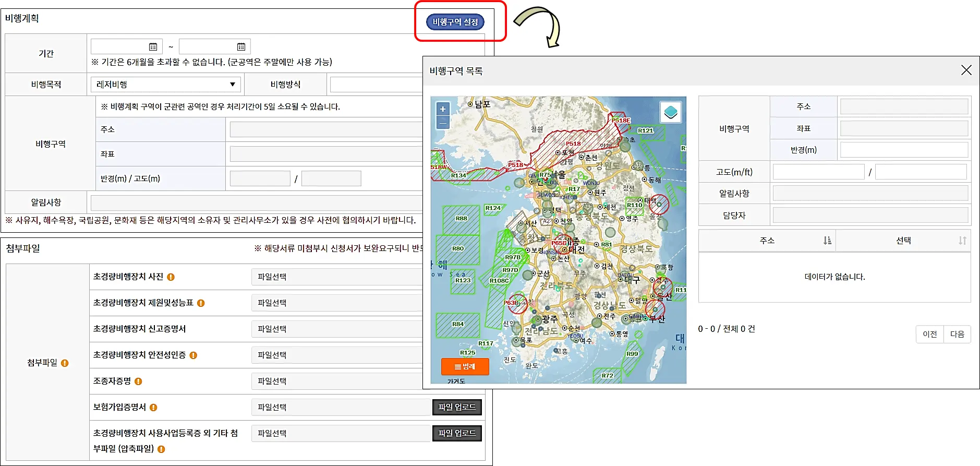Click the 고도(m) field in 비행계획 form

pyautogui.click(x=331, y=178)
